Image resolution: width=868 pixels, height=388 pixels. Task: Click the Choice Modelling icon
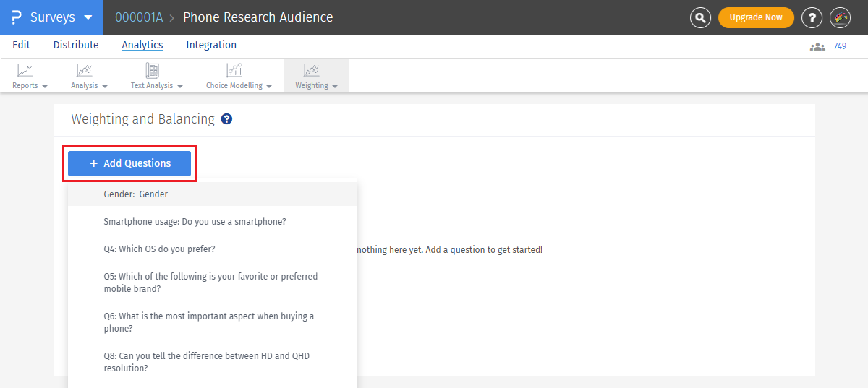pyautogui.click(x=234, y=70)
